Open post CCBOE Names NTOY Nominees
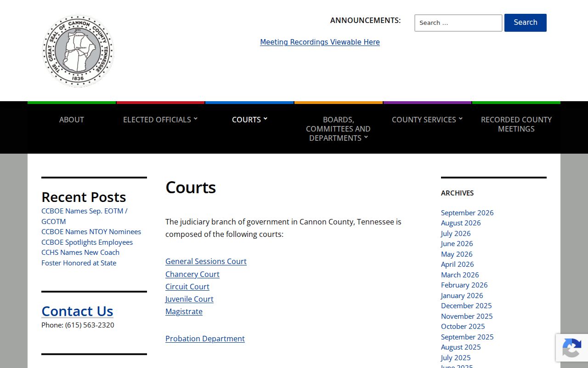 pyautogui.click(x=91, y=232)
